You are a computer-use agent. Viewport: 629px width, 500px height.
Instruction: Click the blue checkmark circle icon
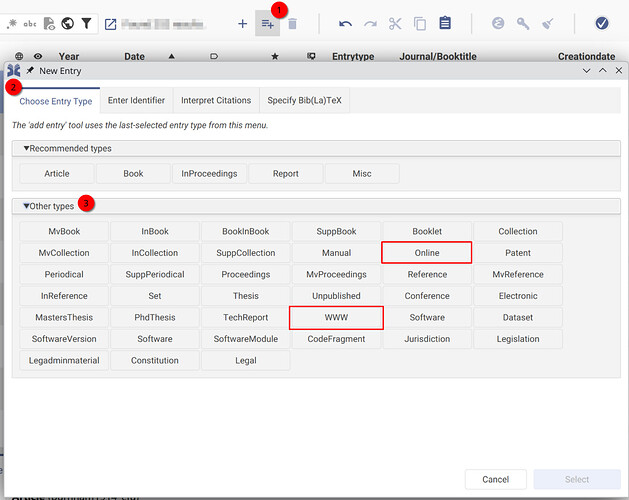(602, 23)
